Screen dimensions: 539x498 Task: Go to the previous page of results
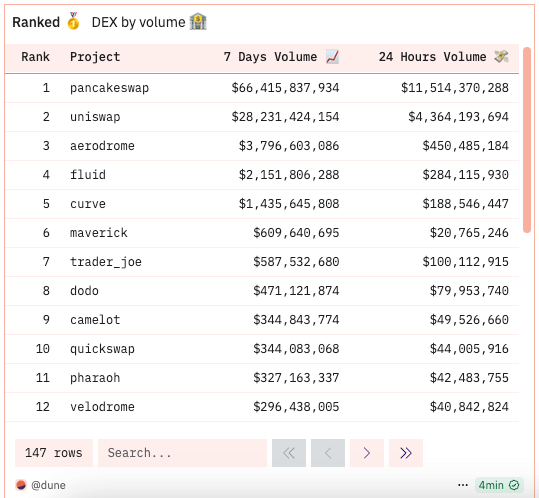pyautogui.click(x=328, y=453)
